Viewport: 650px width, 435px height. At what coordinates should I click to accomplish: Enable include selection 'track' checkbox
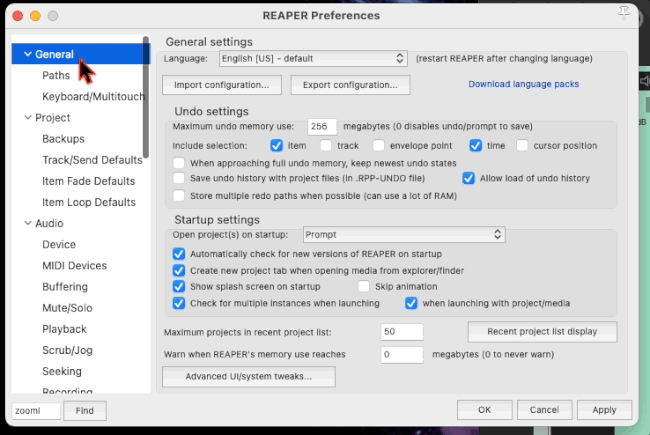(x=326, y=146)
